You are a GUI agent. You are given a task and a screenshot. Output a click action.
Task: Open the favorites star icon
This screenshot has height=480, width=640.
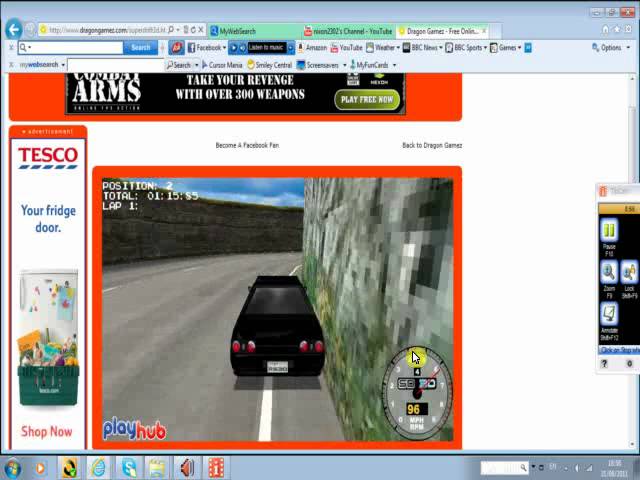617,29
